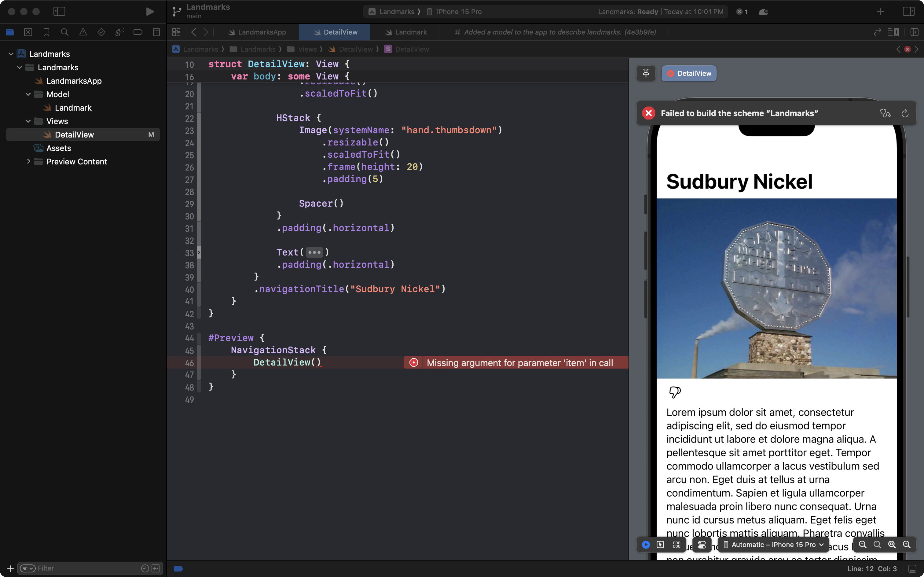Collapse the Views folder in the navigator
The image size is (924, 577).
click(x=28, y=121)
